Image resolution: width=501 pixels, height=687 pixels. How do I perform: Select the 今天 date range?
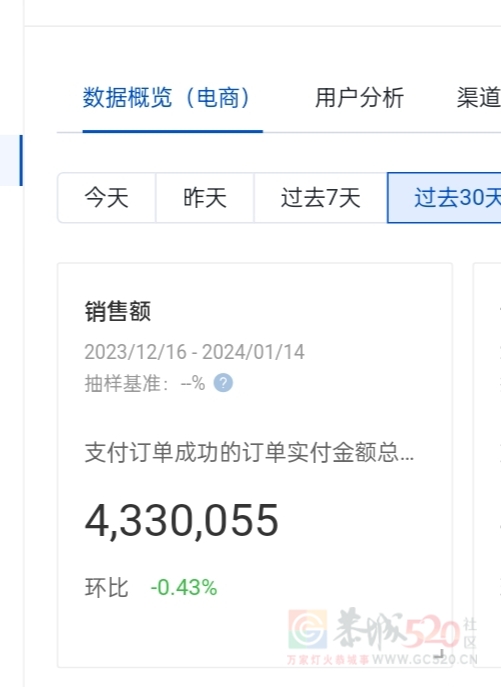[107, 198]
